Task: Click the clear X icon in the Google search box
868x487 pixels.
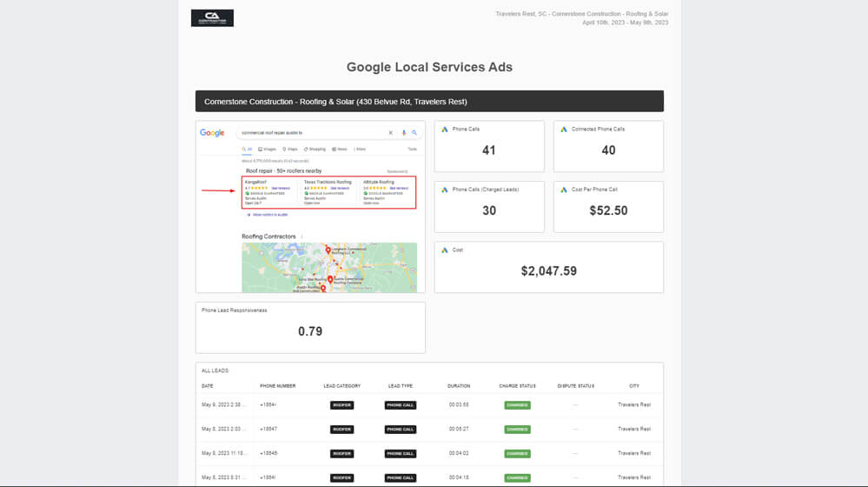Action: [x=390, y=133]
